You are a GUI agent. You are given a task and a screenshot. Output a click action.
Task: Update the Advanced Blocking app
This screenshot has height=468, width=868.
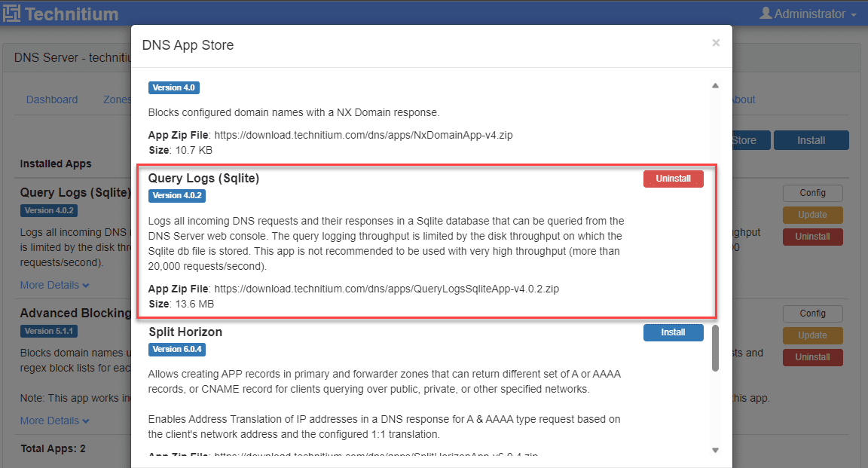pyautogui.click(x=813, y=335)
